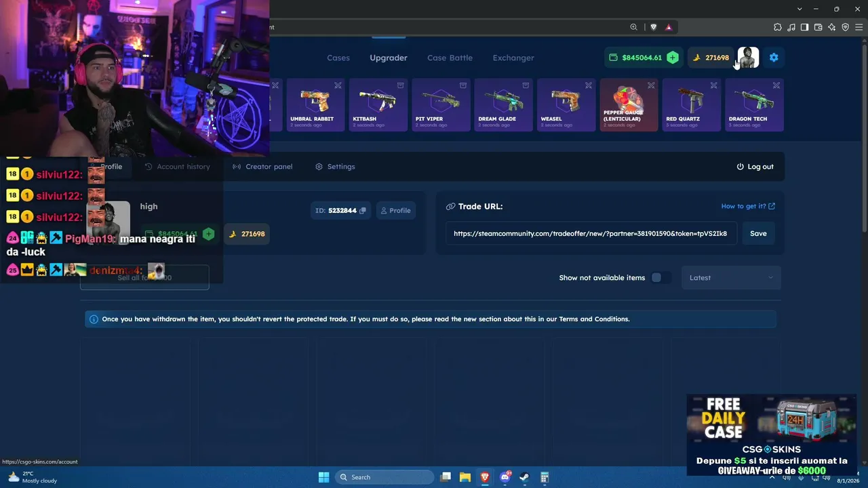This screenshot has width=868, height=488.
Task: Switch to the Account history tab
Action: [178, 167]
